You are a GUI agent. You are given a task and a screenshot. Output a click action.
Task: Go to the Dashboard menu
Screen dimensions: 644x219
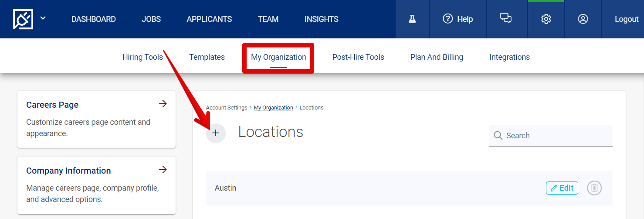click(x=93, y=19)
